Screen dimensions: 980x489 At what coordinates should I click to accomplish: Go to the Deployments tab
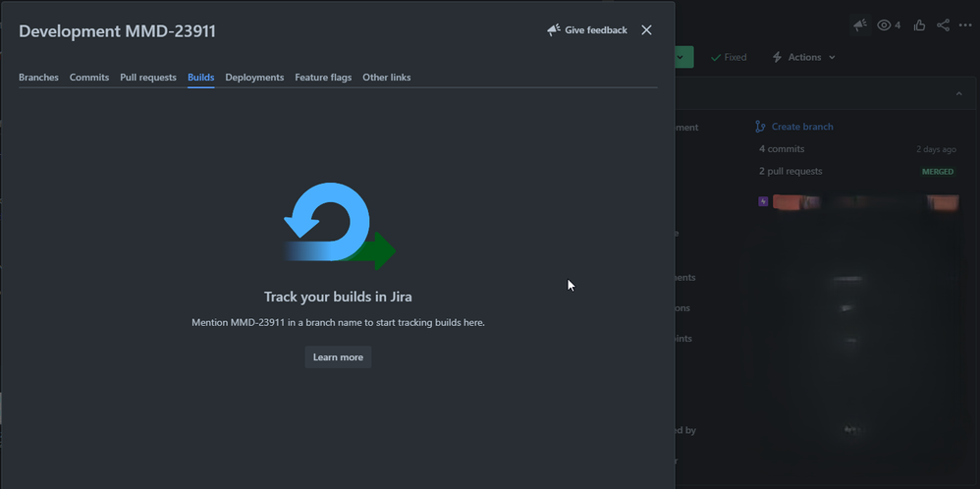254,78
